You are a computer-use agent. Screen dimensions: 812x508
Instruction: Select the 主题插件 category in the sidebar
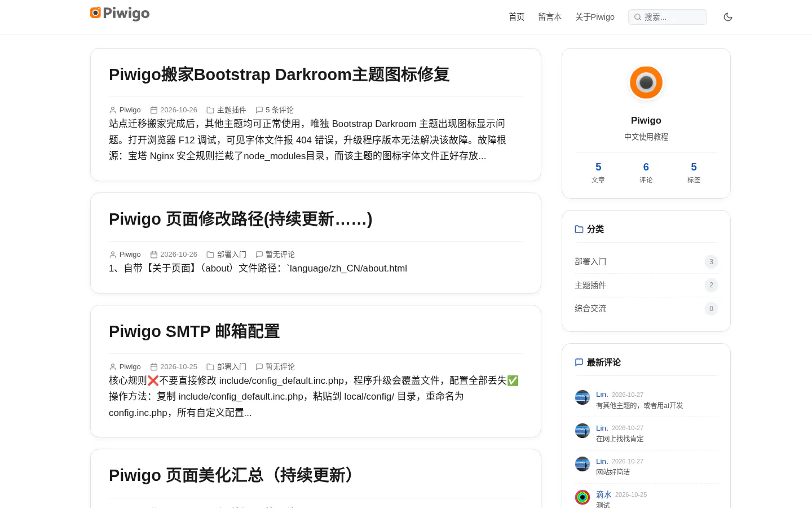click(646, 285)
